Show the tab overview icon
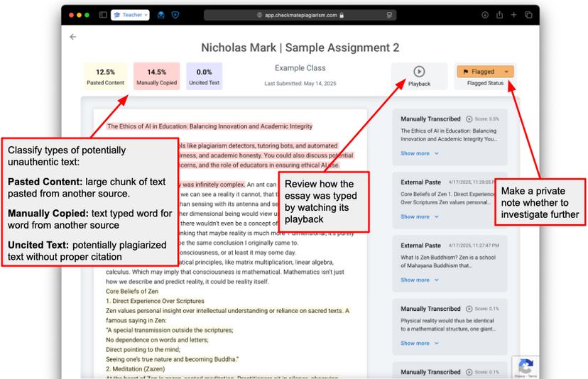The width and height of the screenshot is (588, 379). tap(528, 15)
